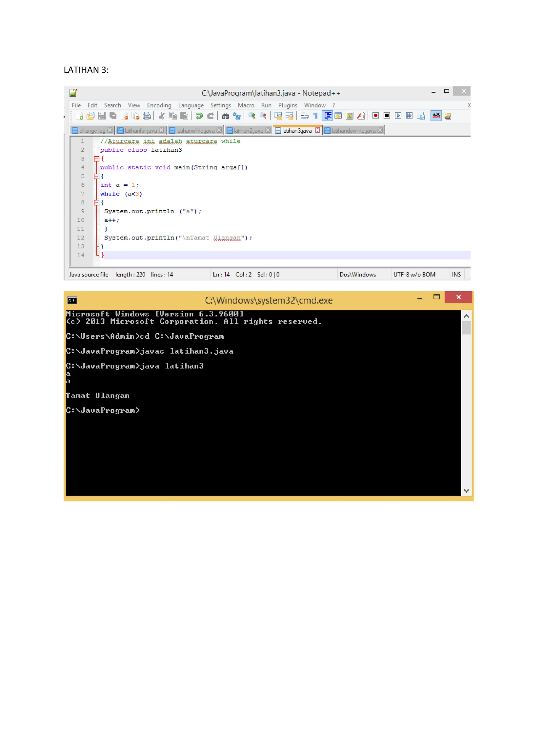Cut the selection with the scissors icon
This screenshot has width=535, height=756.
161,116
